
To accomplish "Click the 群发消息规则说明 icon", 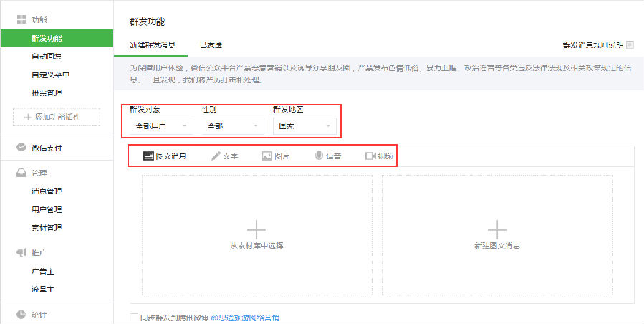I will 630,44.
